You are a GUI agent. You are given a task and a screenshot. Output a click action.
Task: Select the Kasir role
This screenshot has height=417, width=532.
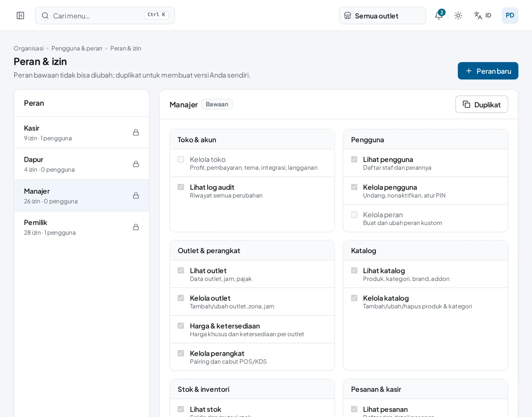click(x=81, y=133)
